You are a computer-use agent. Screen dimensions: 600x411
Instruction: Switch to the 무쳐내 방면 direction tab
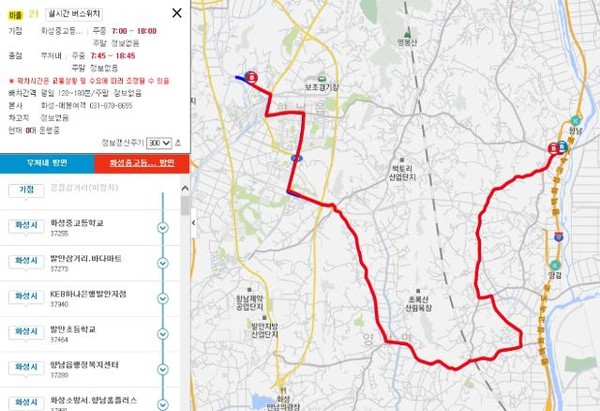[x=47, y=163]
